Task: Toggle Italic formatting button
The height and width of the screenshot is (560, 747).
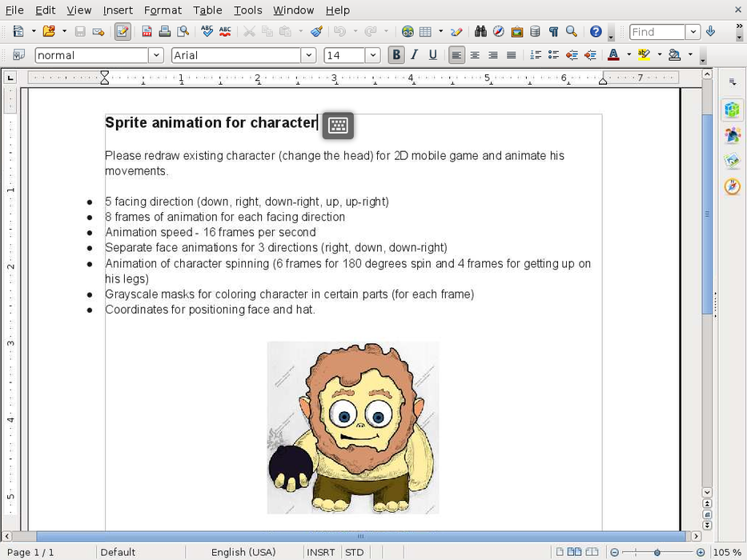Action: pos(415,55)
